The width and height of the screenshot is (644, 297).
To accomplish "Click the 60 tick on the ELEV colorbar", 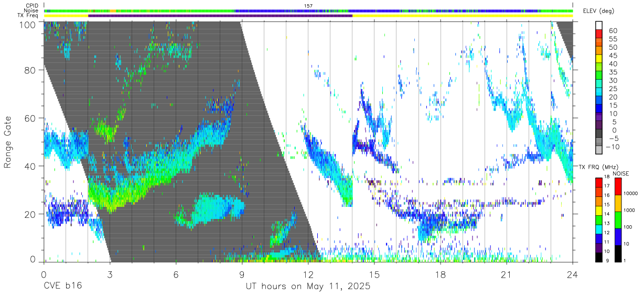I will pyautogui.click(x=613, y=30).
